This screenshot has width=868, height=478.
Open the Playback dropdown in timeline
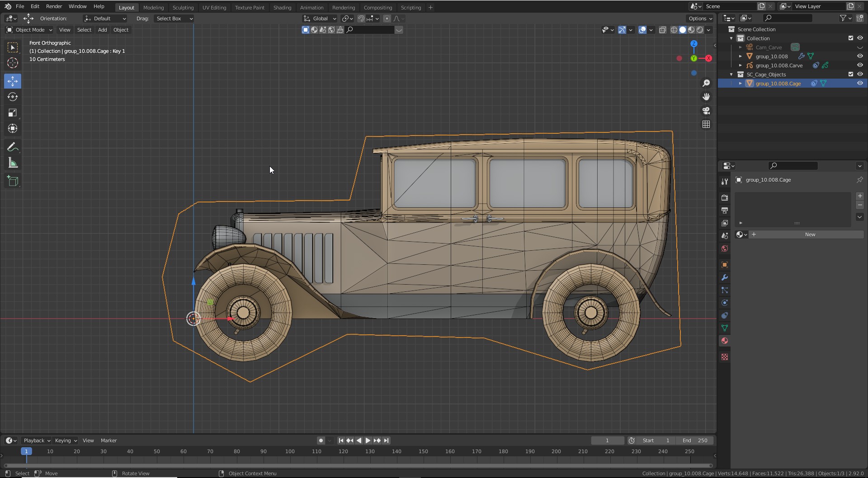37,441
